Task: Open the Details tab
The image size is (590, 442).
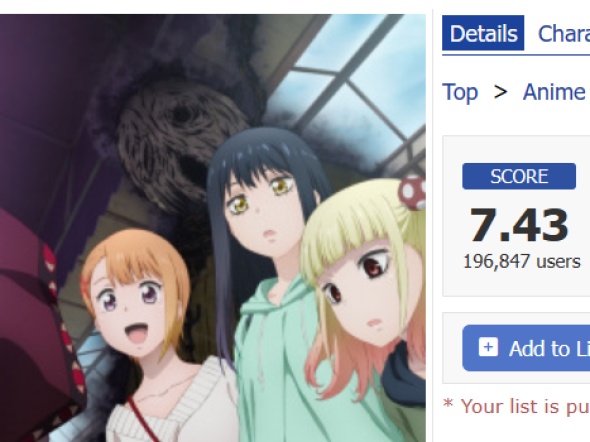Action: (x=483, y=33)
